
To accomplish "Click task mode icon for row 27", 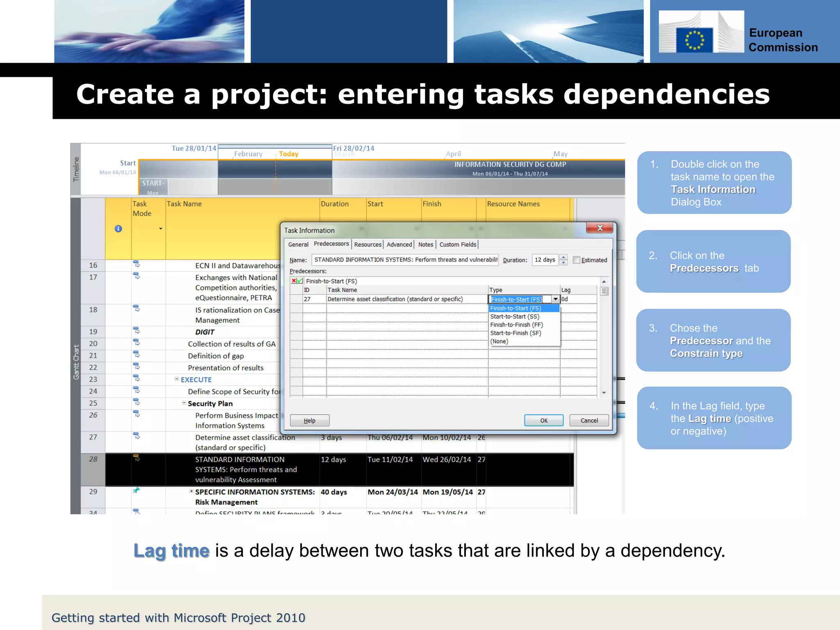I will coord(137,436).
